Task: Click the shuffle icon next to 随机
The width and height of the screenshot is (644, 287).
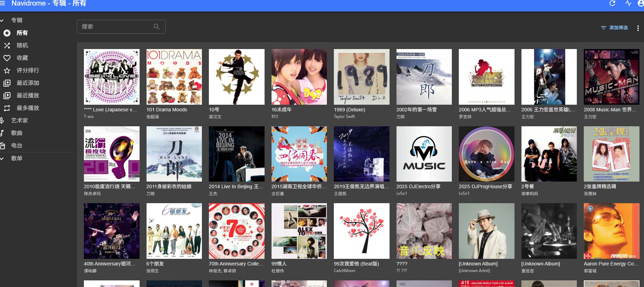Action: tap(7, 46)
